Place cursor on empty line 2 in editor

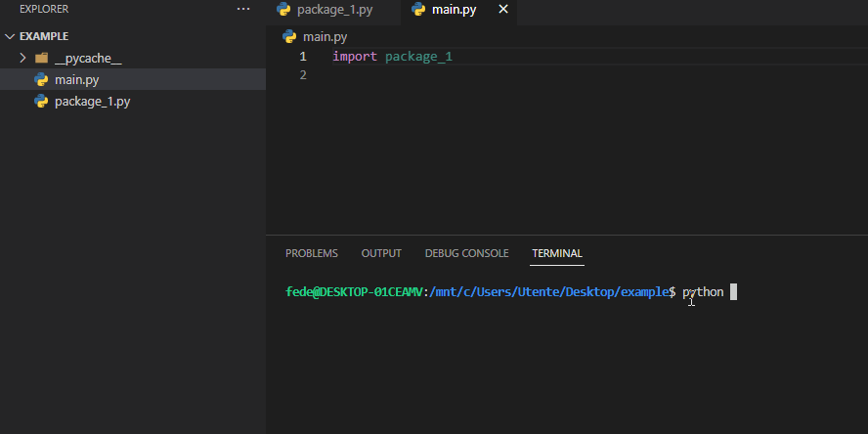click(x=391, y=75)
